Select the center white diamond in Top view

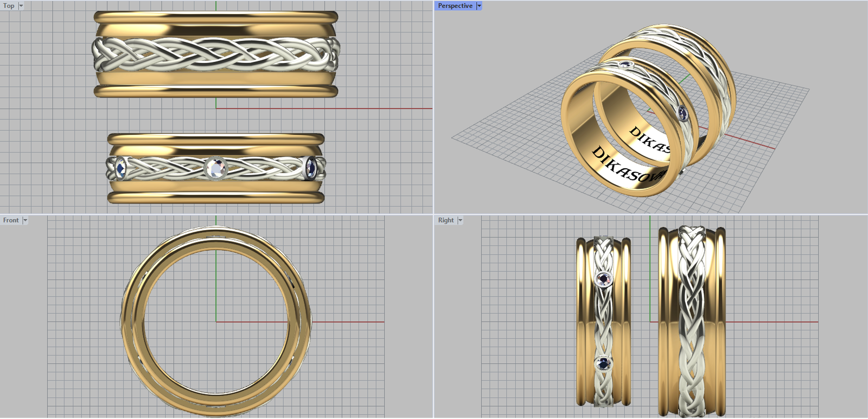(x=216, y=168)
